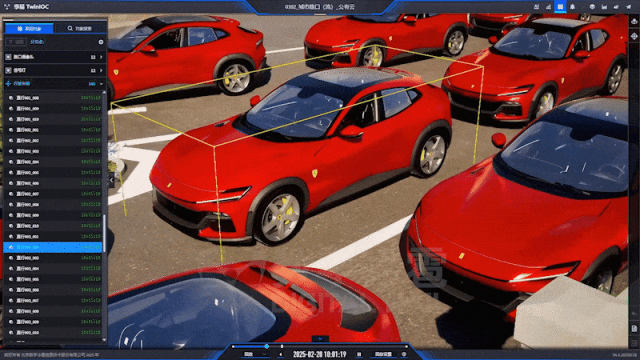Toggle visibility eye of vehicle row 002_002
Viewport: 640px width, 360px height.
(11, 140)
